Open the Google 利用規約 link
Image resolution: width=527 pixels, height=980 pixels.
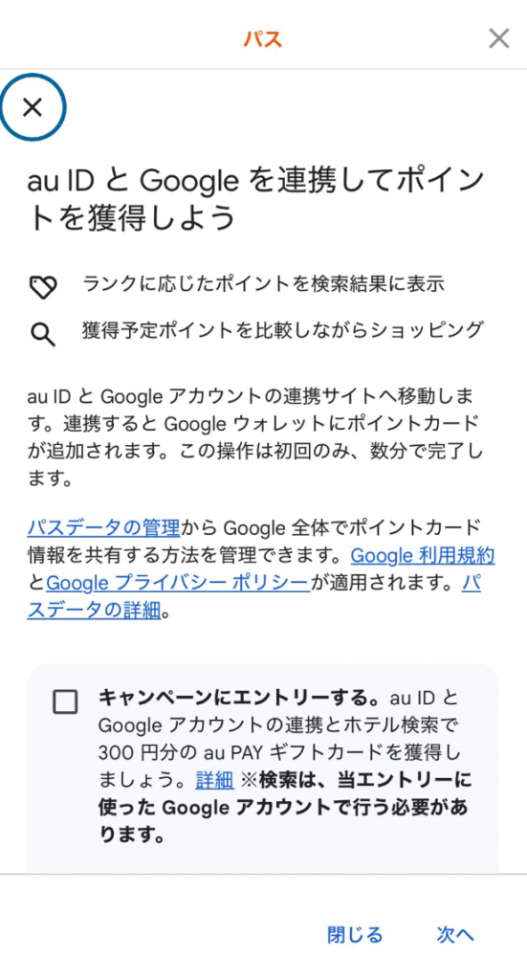[423, 556]
